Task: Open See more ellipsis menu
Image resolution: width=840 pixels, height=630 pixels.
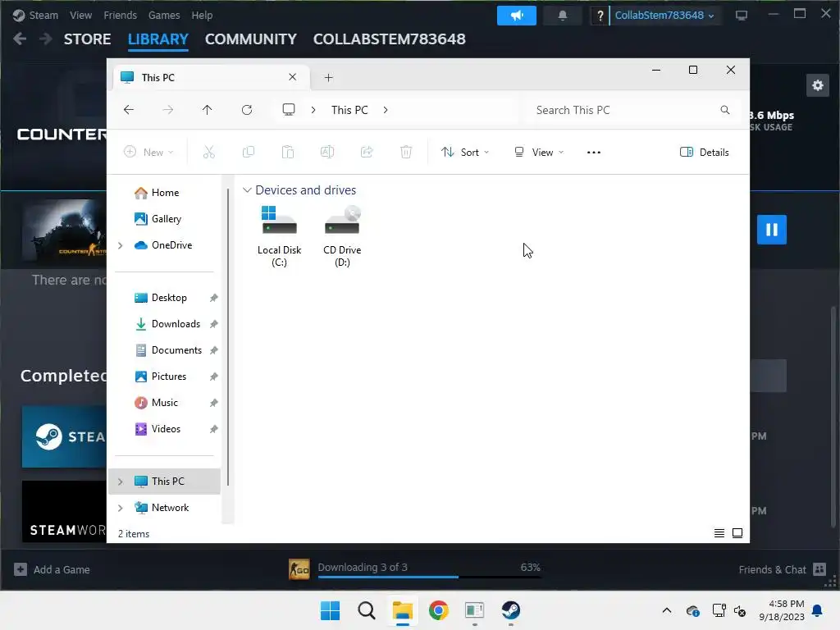Action: [x=594, y=152]
